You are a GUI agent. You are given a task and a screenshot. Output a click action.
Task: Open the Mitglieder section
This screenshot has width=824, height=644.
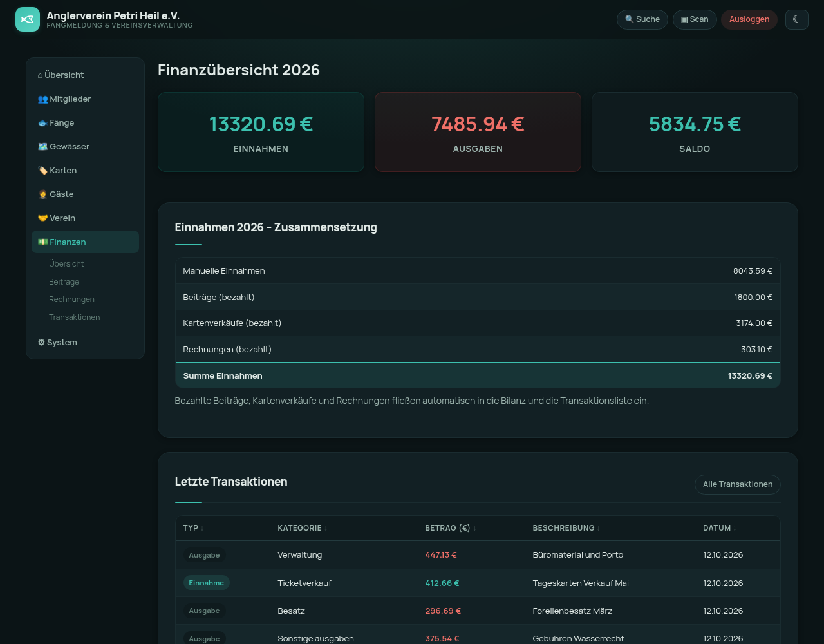coord(85,99)
